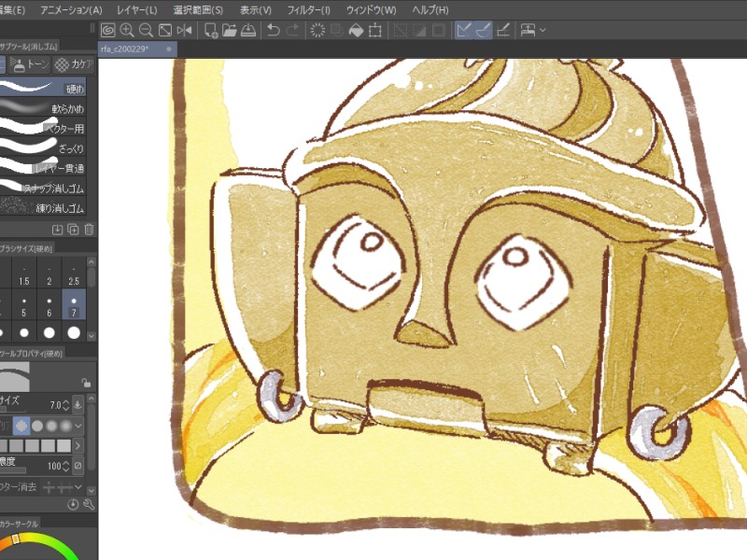This screenshot has width=747, height=560.
Task: Undo last action arrow
Action: 273,31
